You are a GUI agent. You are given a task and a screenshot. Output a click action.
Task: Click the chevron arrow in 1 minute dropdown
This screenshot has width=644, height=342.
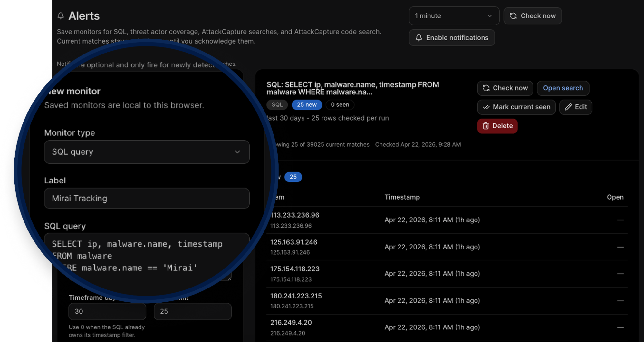[490, 16]
